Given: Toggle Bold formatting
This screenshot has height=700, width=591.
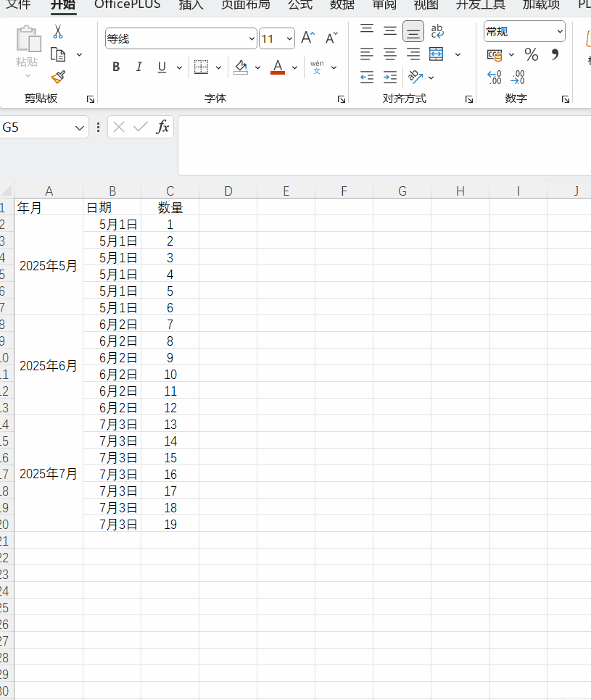Looking at the screenshot, I should [x=116, y=67].
